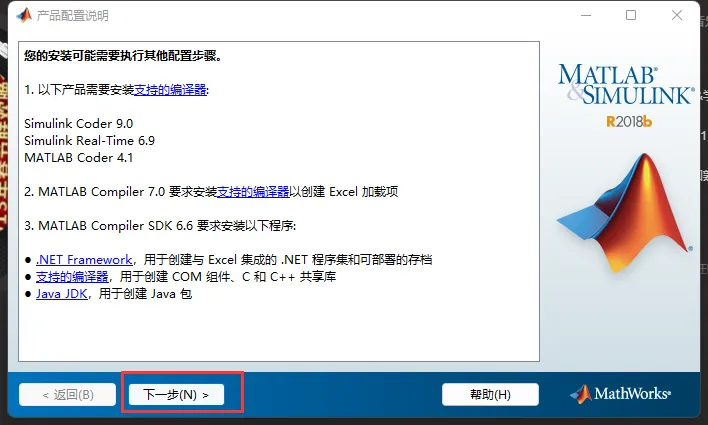Open the .NET Framework link
708x425 pixels.
click(x=84, y=260)
